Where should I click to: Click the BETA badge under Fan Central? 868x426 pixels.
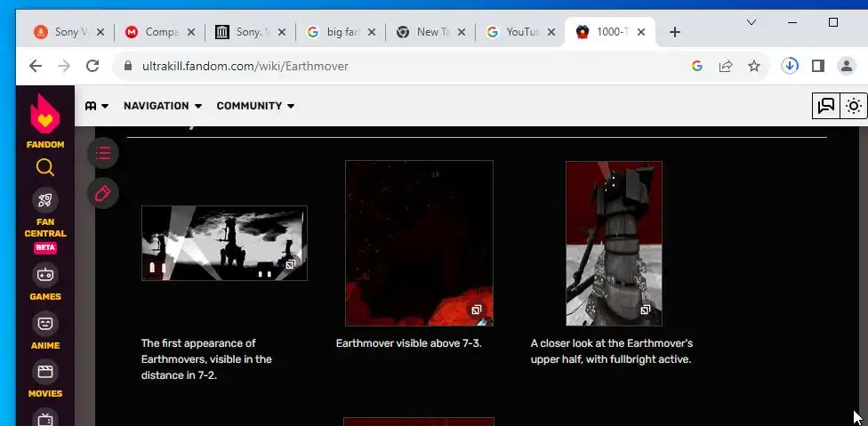(x=45, y=248)
